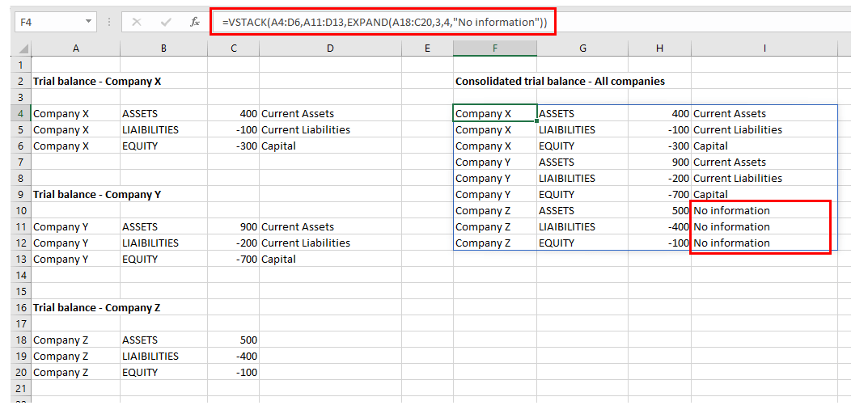Screen dimensions: 868x418
Task: Select column B header
Action: 164,49
